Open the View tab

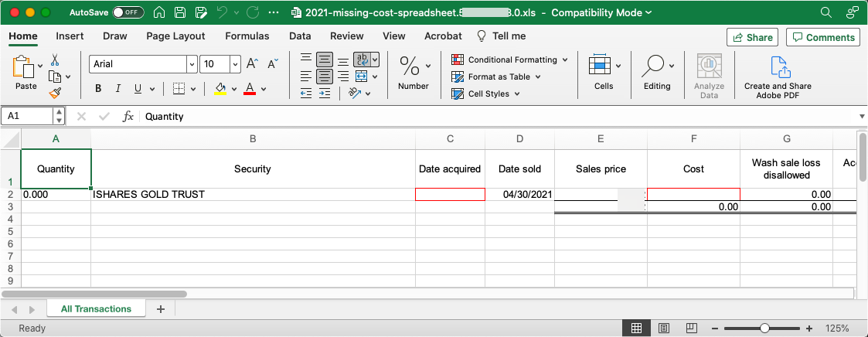pos(393,36)
